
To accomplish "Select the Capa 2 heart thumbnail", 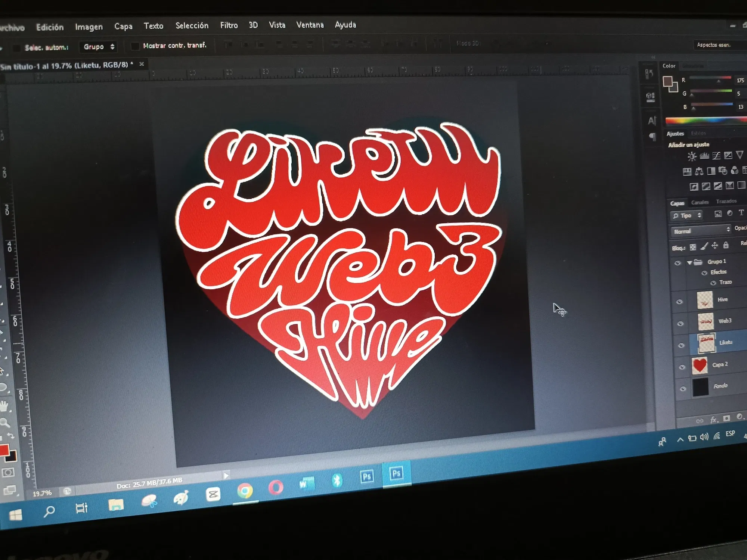I will 699,365.
